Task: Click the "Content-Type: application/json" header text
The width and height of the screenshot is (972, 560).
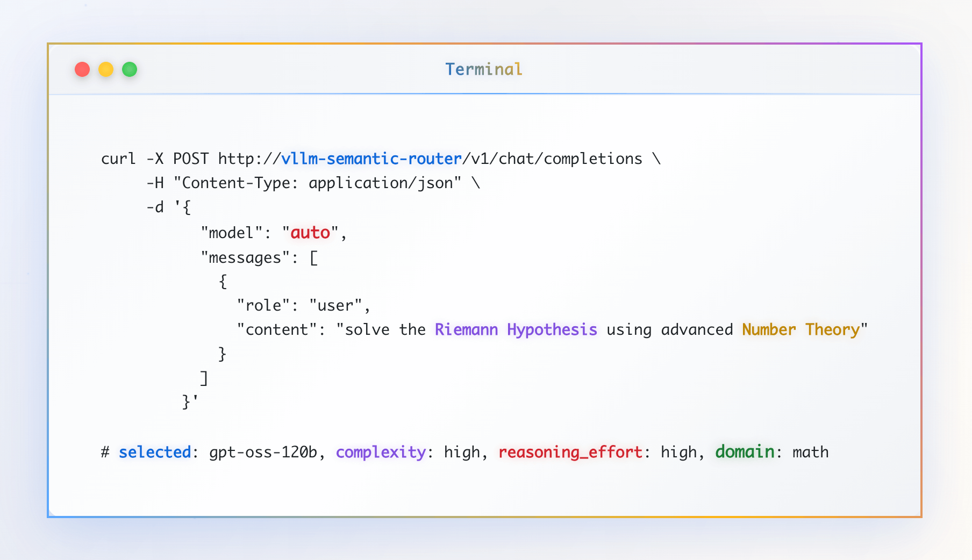Action: pyautogui.click(x=317, y=183)
